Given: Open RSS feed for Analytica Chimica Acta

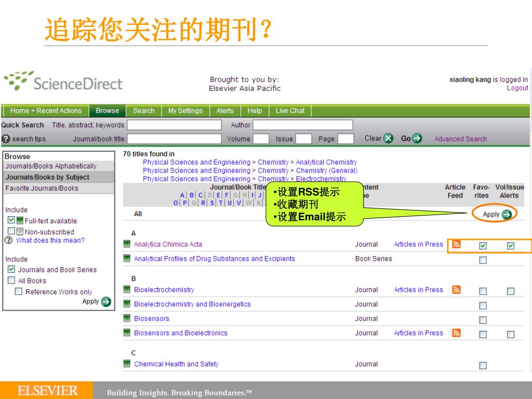Looking at the screenshot, I should (456, 244).
